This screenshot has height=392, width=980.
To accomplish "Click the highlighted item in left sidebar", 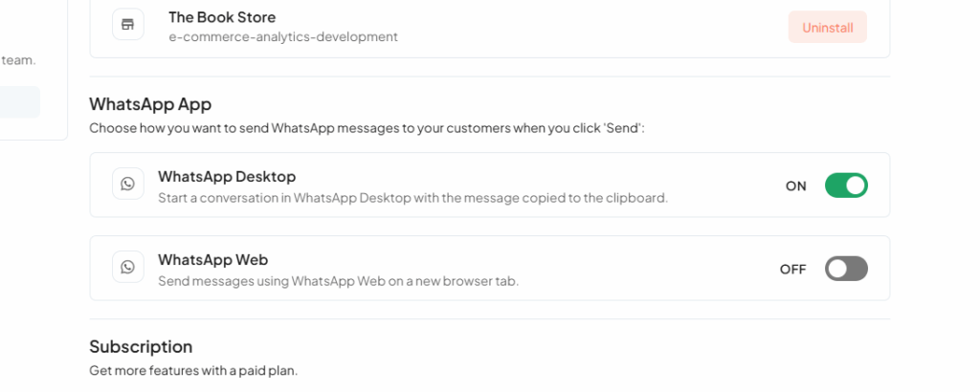I will coord(19,102).
